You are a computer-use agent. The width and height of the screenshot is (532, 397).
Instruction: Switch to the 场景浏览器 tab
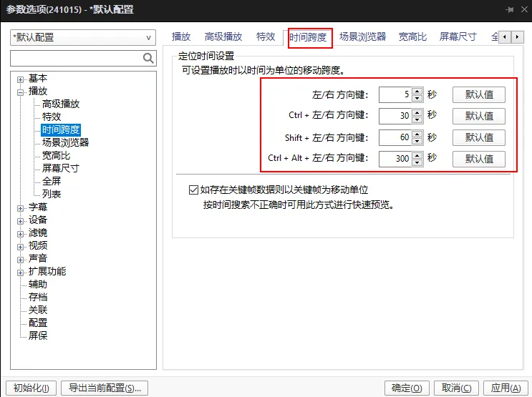pos(362,36)
